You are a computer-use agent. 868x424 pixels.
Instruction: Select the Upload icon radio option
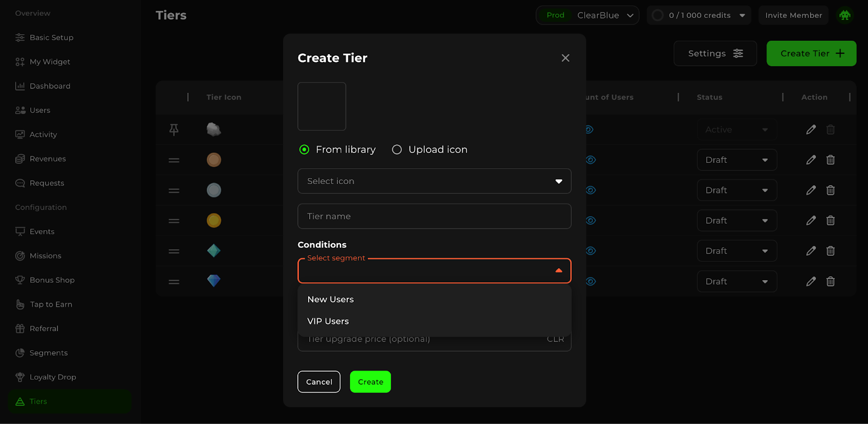tap(397, 149)
